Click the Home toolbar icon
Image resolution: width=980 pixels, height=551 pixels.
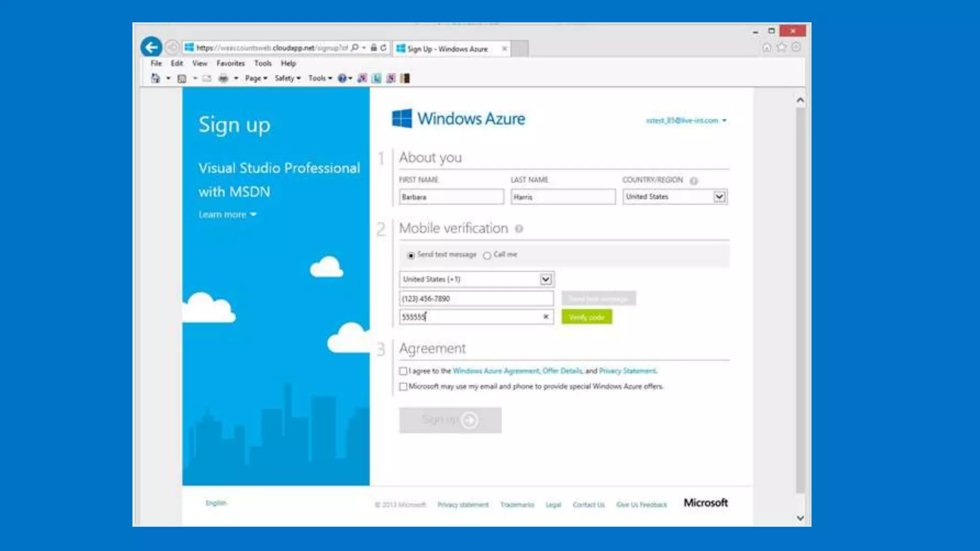[156, 78]
